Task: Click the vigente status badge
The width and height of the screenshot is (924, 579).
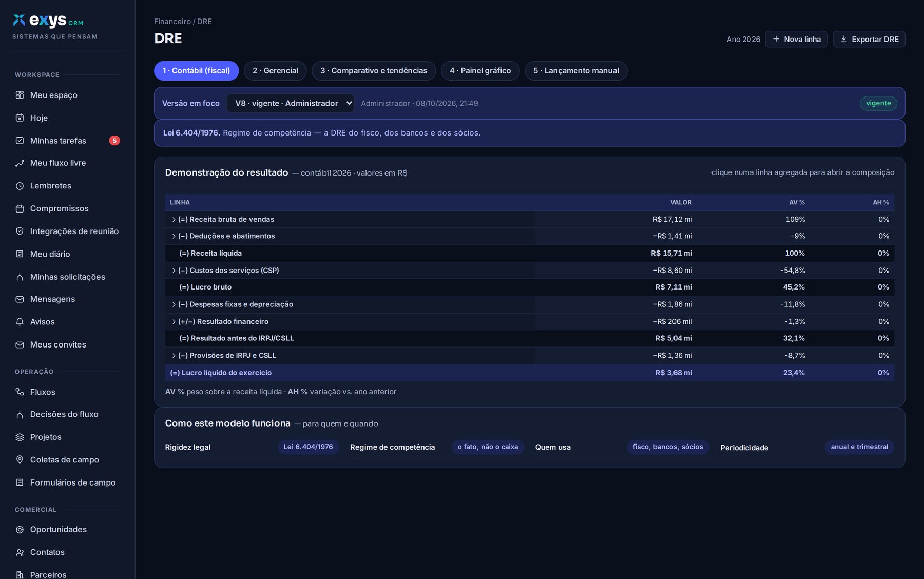Action: pyautogui.click(x=878, y=103)
